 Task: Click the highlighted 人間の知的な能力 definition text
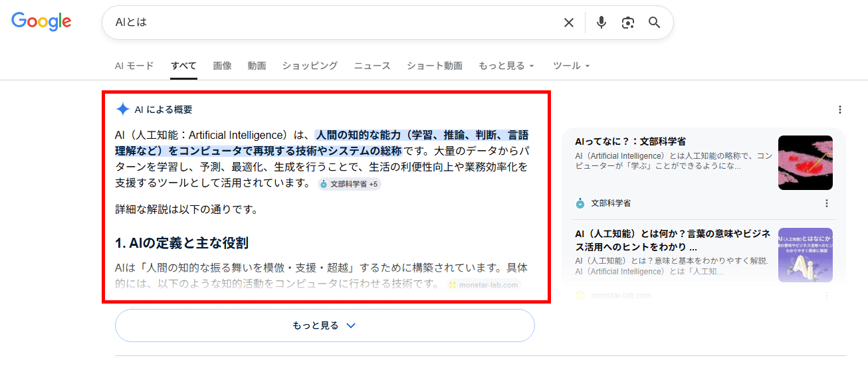[x=322, y=143]
